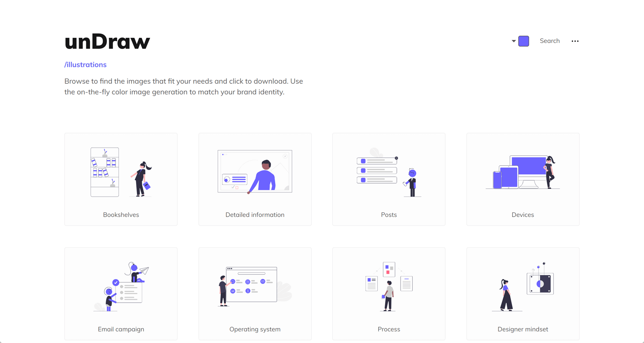Select the Devices illustration thumbnail
Viewport: 644px width, 343px height.
(523, 172)
